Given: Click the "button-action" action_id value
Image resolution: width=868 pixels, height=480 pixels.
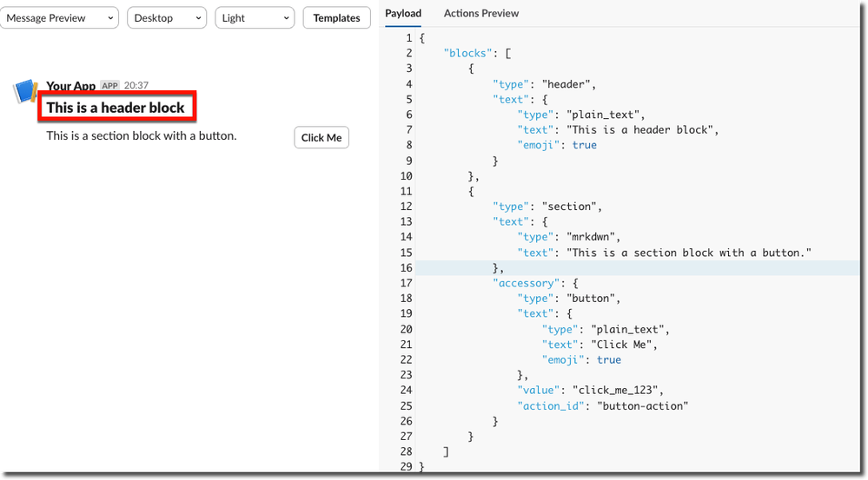Looking at the screenshot, I should pos(641,405).
